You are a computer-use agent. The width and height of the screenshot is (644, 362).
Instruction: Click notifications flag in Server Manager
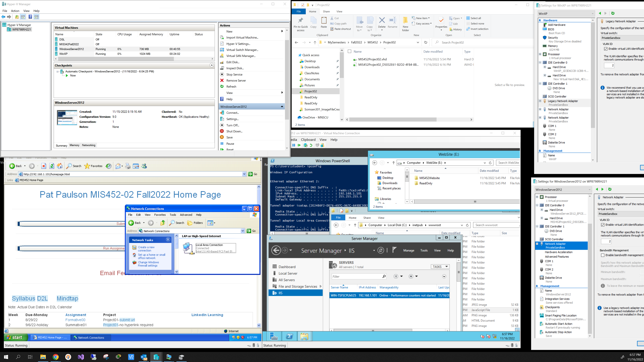click(x=394, y=250)
